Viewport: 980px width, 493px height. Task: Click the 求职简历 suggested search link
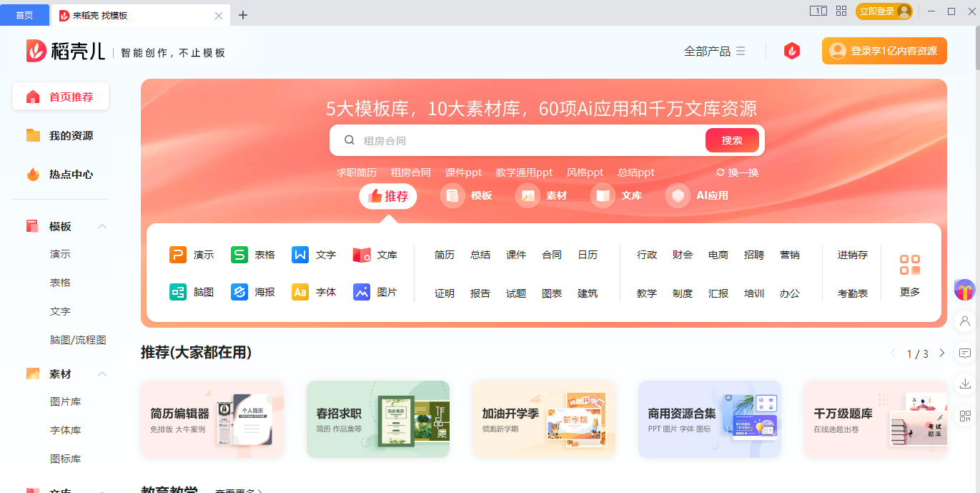point(357,172)
